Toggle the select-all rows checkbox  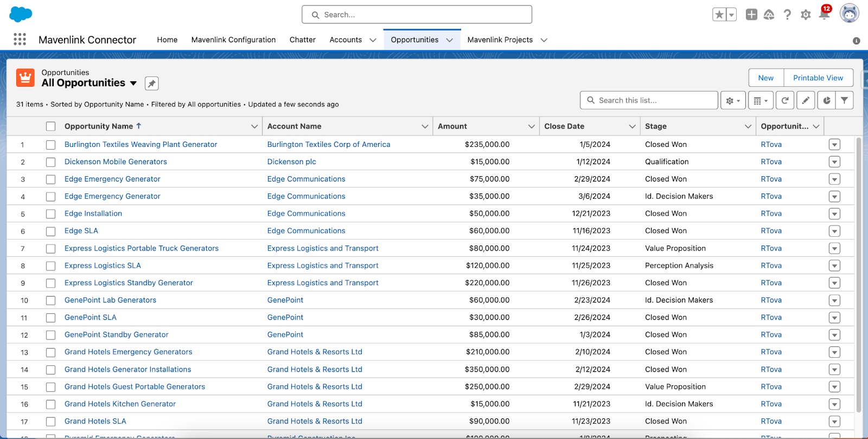(51, 126)
